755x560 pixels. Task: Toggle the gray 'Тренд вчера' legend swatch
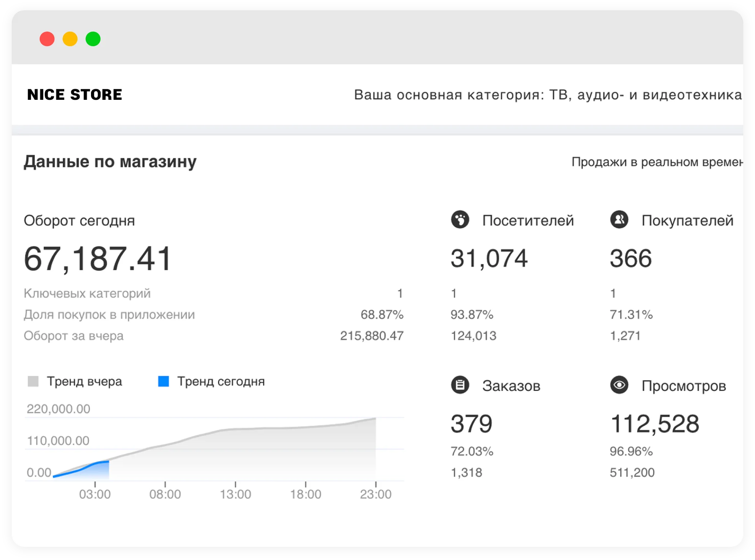coord(33,381)
